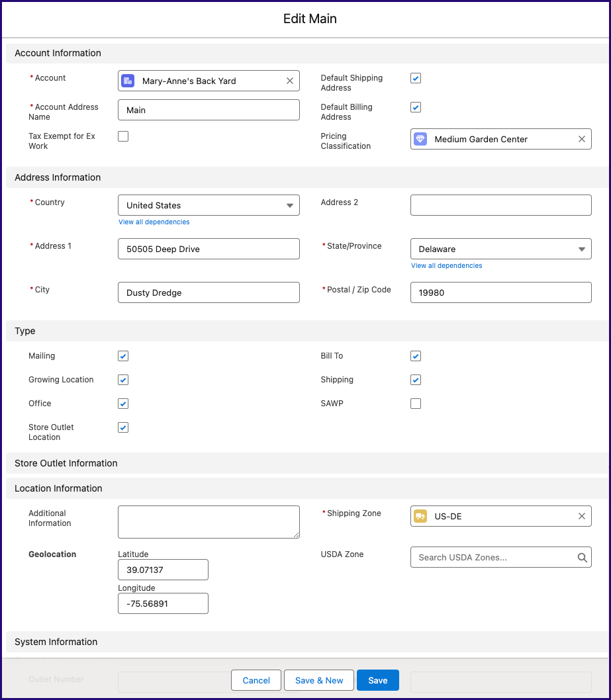Click the truck icon in Shipping Zone
Viewport: 611px width, 700px height.
(x=420, y=516)
